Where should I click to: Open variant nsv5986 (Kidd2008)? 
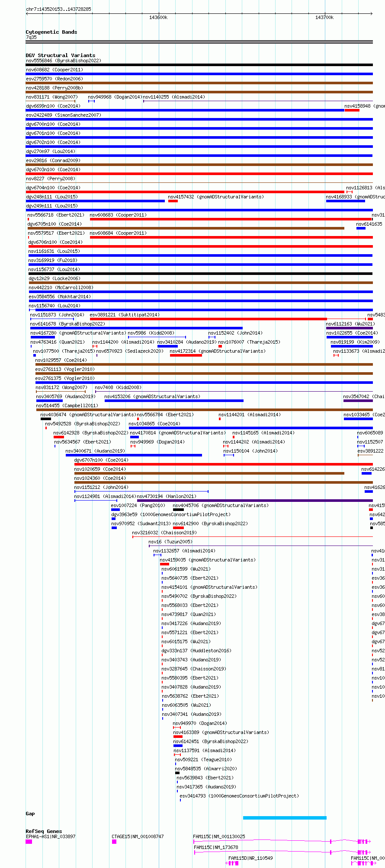157,337
